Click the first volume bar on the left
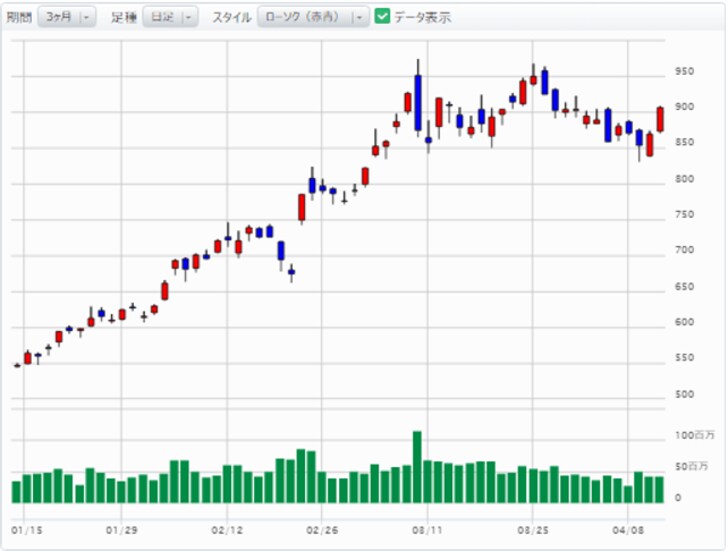 point(17,491)
